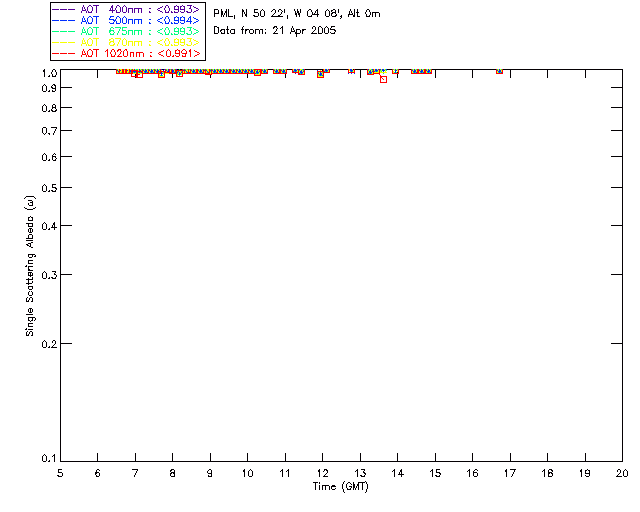Click the outlier red square marker near 13.6 hours
This screenshot has width=640, height=512.
[x=383, y=80]
